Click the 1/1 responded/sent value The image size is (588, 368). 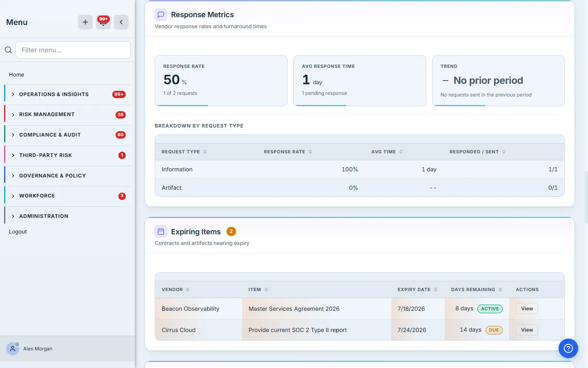coord(553,169)
